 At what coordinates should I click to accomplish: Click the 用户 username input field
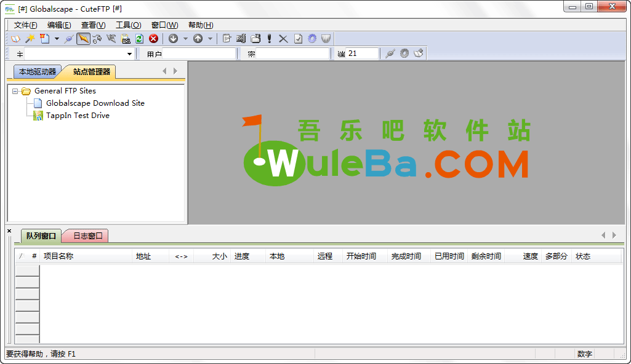pyautogui.click(x=199, y=53)
